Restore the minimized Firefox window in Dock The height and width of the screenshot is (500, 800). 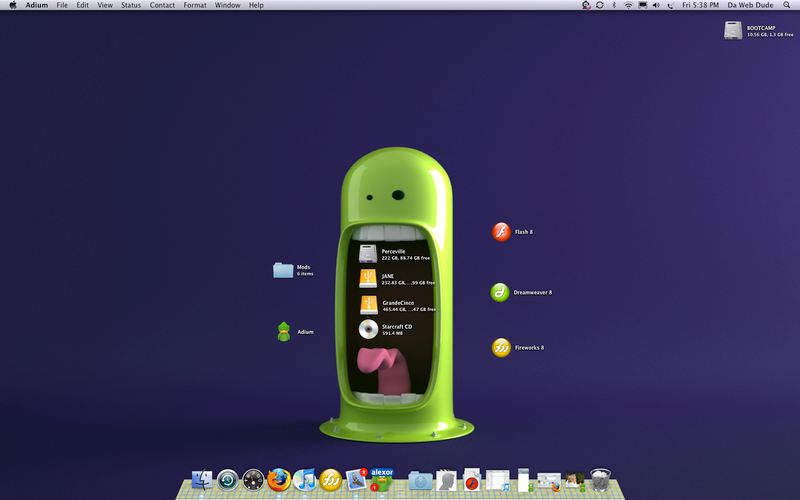tap(549, 481)
